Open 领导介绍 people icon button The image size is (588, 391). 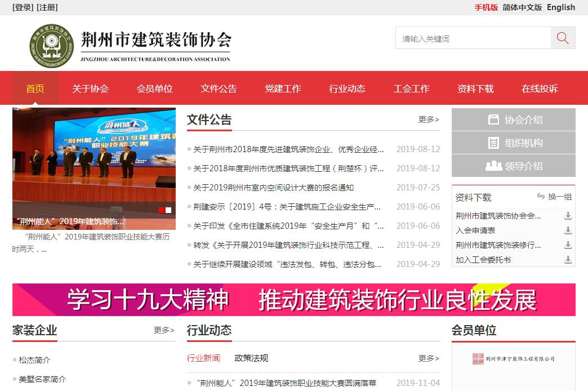513,166
